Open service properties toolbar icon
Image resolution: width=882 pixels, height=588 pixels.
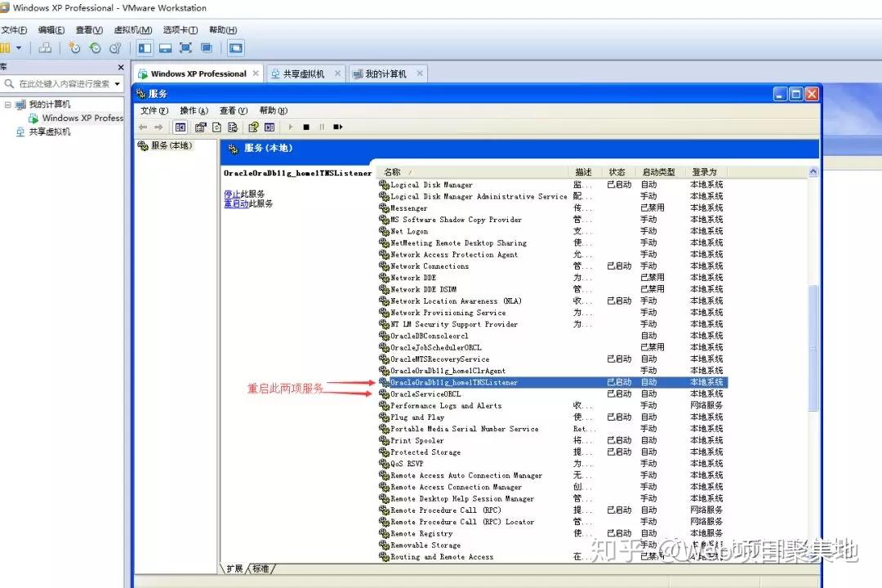(x=200, y=127)
